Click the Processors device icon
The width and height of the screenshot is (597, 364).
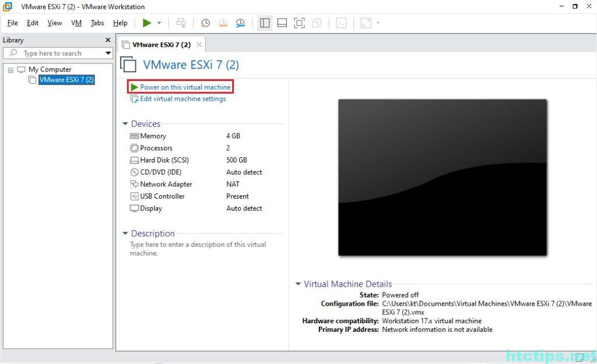pos(135,148)
